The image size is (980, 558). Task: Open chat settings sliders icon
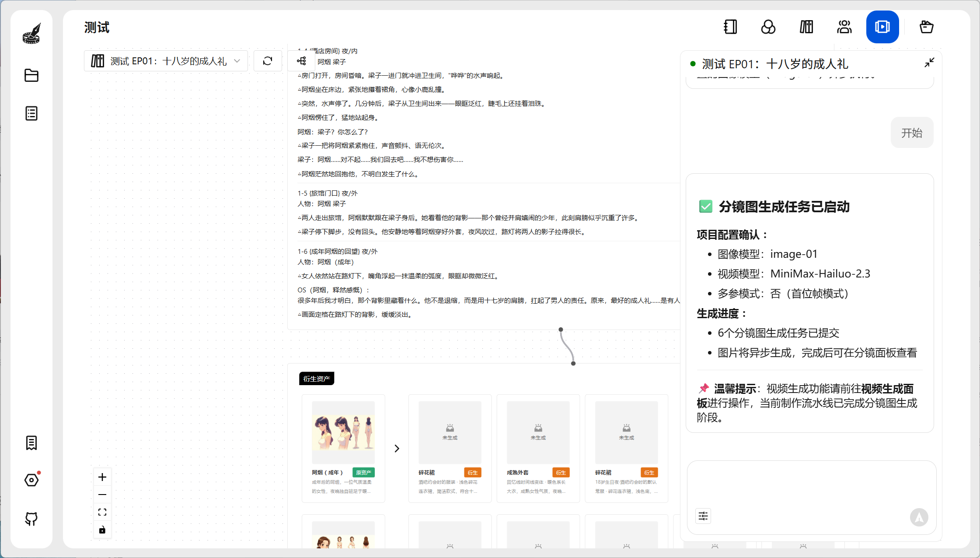[x=703, y=516]
